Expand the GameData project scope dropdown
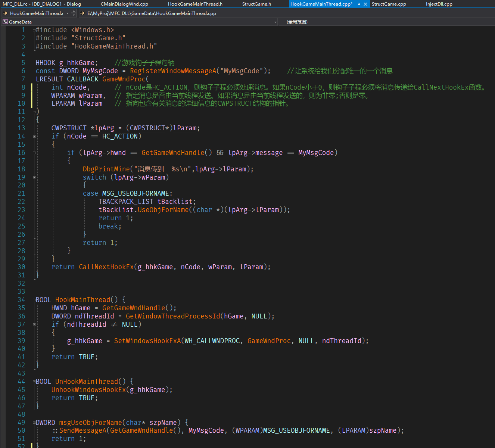The height and width of the screenshot is (448, 495). pyautogui.click(x=275, y=22)
